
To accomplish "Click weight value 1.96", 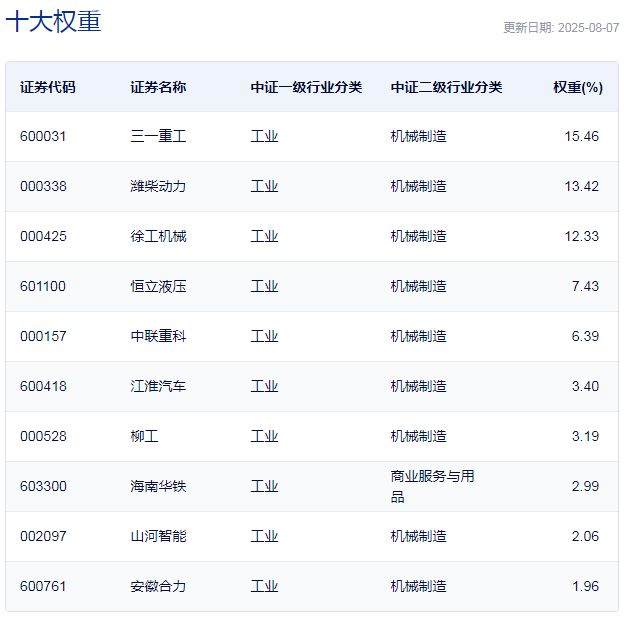I will pyautogui.click(x=585, y=587).
